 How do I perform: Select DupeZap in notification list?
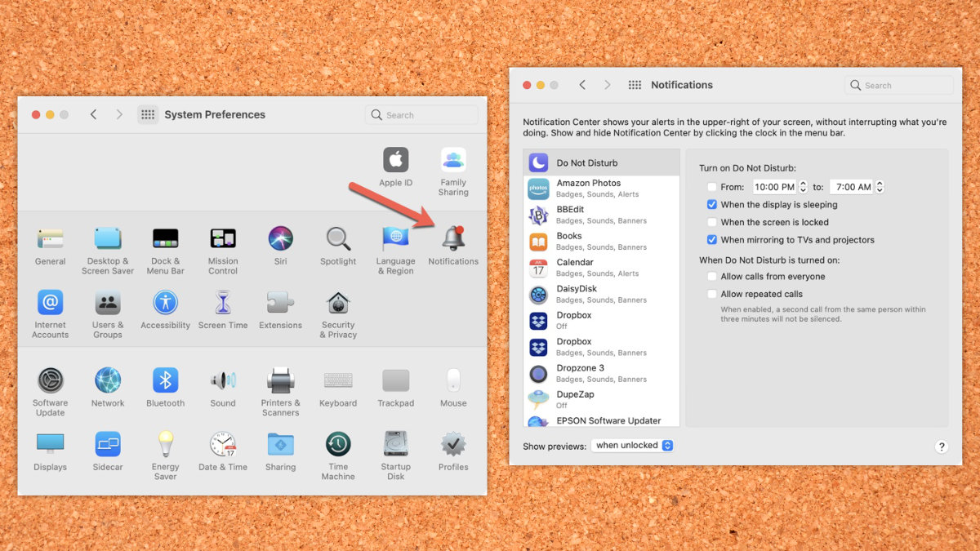tap(601, 400)
